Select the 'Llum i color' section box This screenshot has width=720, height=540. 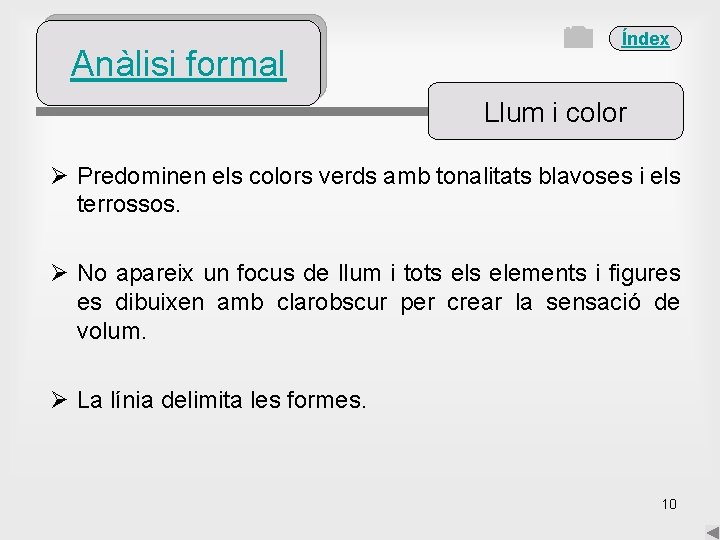(x=556, y=111)
